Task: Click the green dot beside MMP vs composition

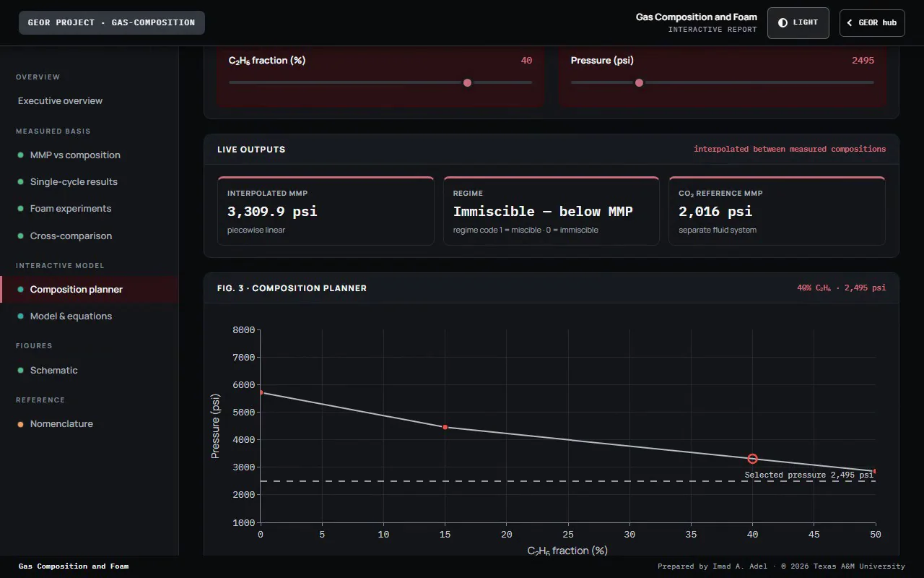Action: [21, 155]
